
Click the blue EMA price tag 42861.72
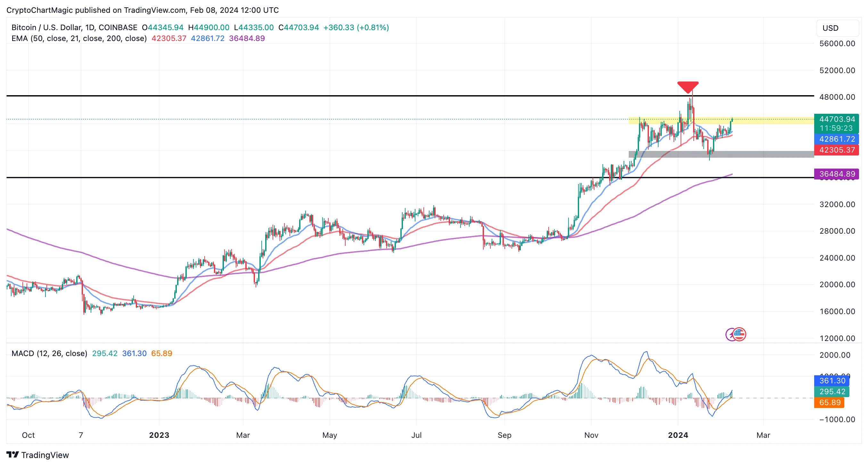tap(836, 139)
